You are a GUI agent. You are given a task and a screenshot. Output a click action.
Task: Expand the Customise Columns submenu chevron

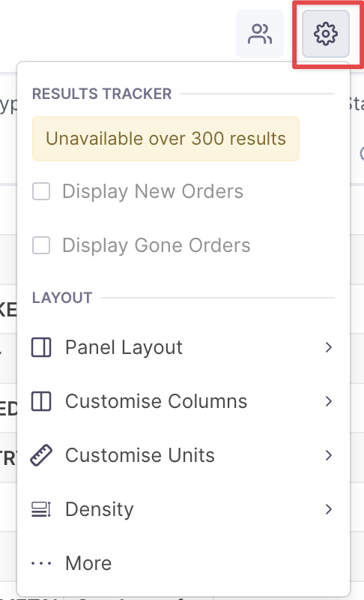[x=329, y=401]
